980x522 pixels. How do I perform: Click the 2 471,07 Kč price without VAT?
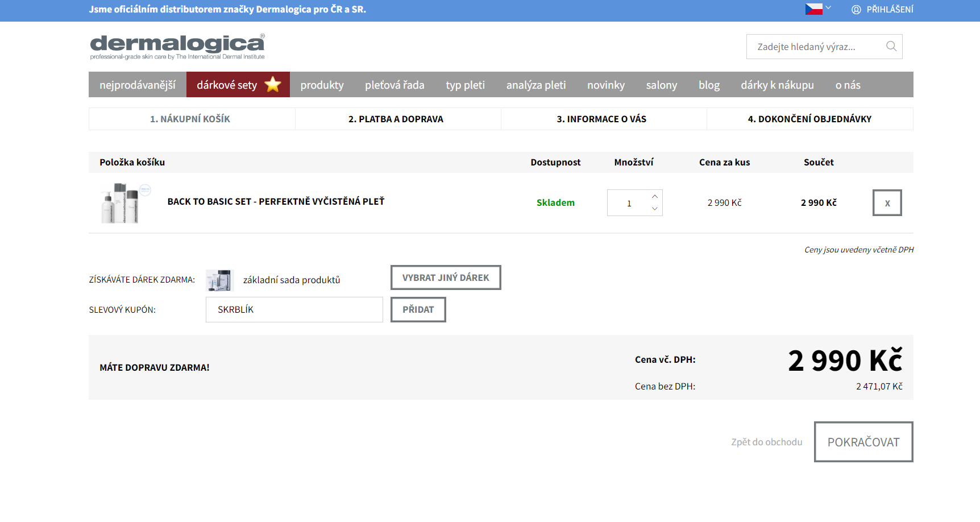pyautogui.click(x=879, y=386)
